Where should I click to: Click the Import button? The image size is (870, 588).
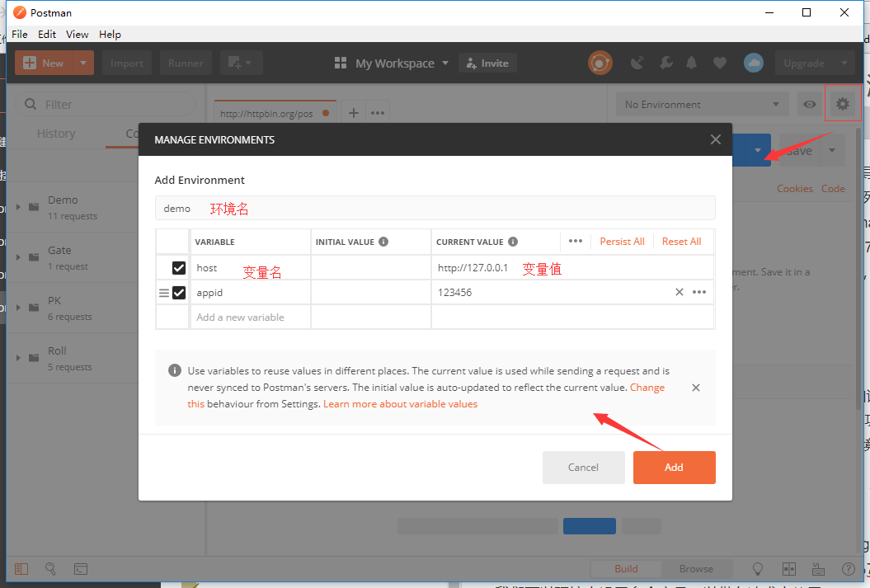pos(127,63)
